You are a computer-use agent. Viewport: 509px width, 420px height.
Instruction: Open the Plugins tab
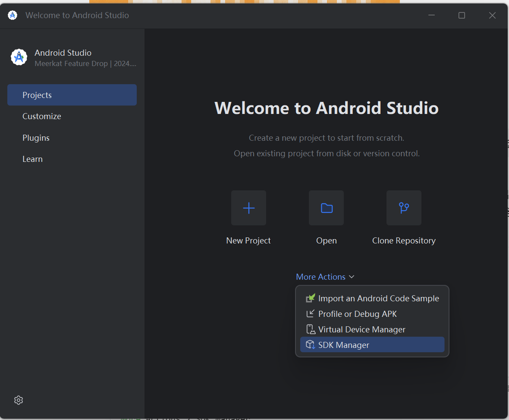point(72,138)
